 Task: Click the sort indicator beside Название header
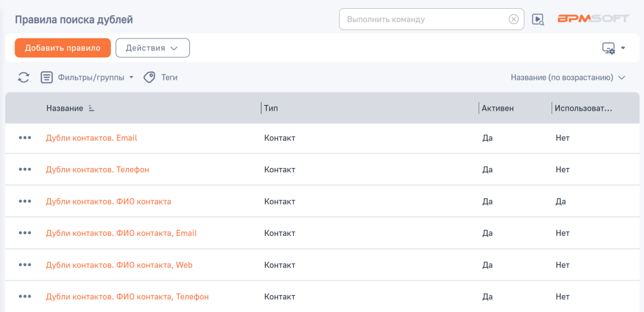click(x=91, y=109)
